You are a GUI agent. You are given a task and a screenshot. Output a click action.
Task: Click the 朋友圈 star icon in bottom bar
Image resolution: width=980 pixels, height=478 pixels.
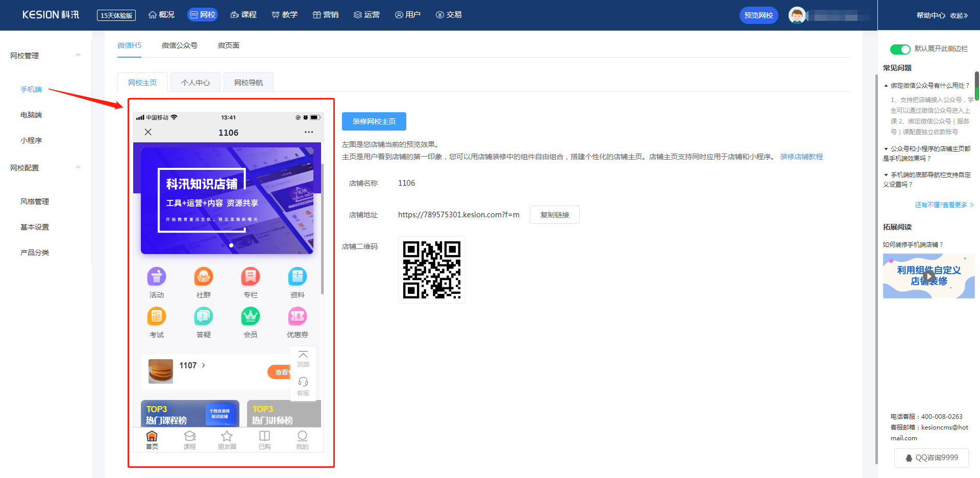(x=227, y=436)
